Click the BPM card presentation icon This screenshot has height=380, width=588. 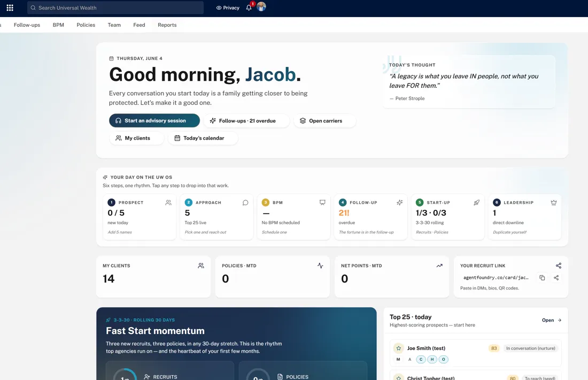(322, 202)
